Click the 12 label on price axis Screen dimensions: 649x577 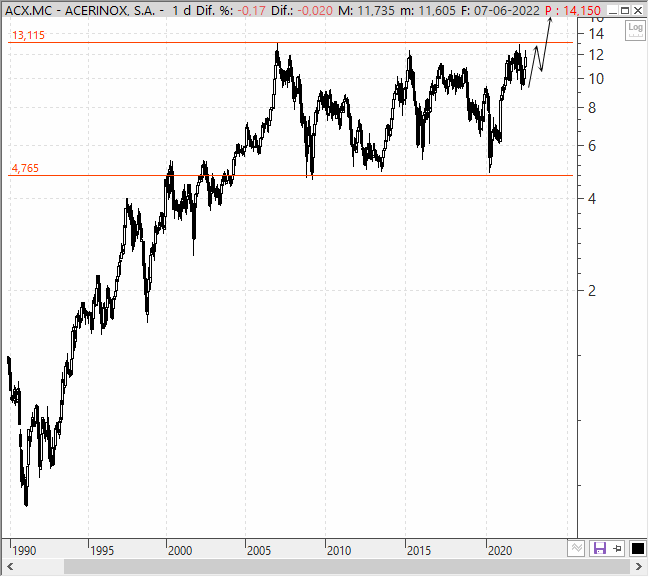click(596, 55)
